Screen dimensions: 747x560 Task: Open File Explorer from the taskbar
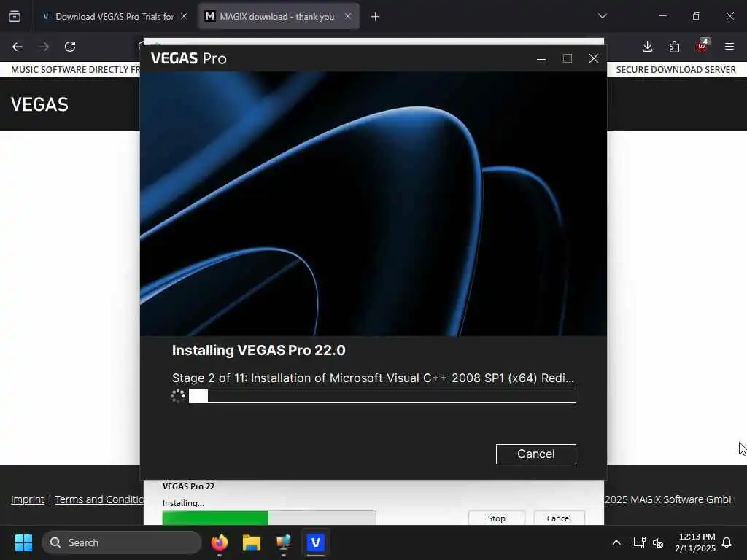coord(252,542)
